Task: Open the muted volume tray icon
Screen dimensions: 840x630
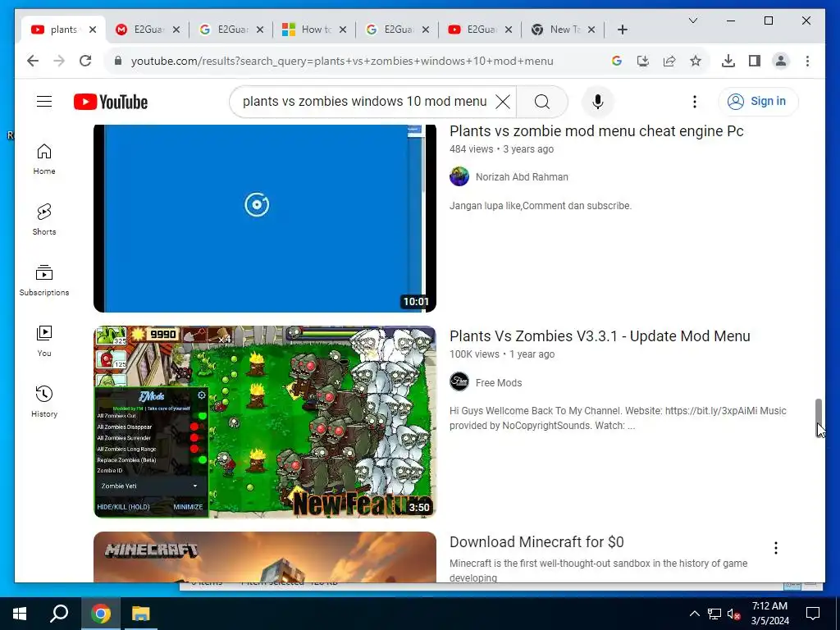Action: [733, 614]
